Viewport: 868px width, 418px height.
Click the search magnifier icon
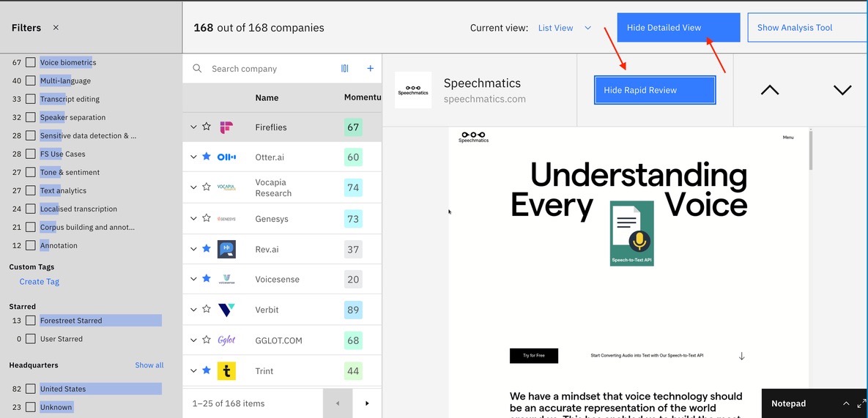click(197, 69)
